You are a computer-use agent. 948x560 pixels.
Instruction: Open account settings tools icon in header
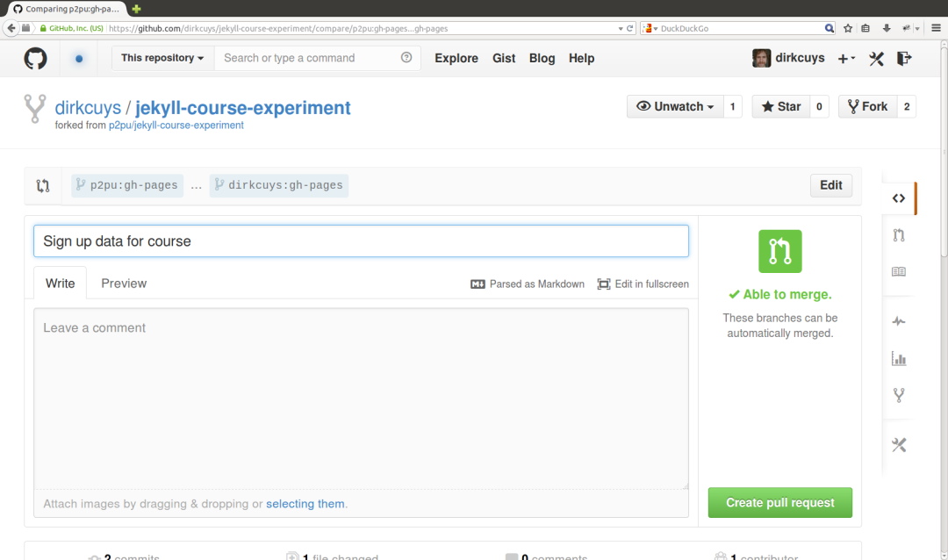coord(876,59)
